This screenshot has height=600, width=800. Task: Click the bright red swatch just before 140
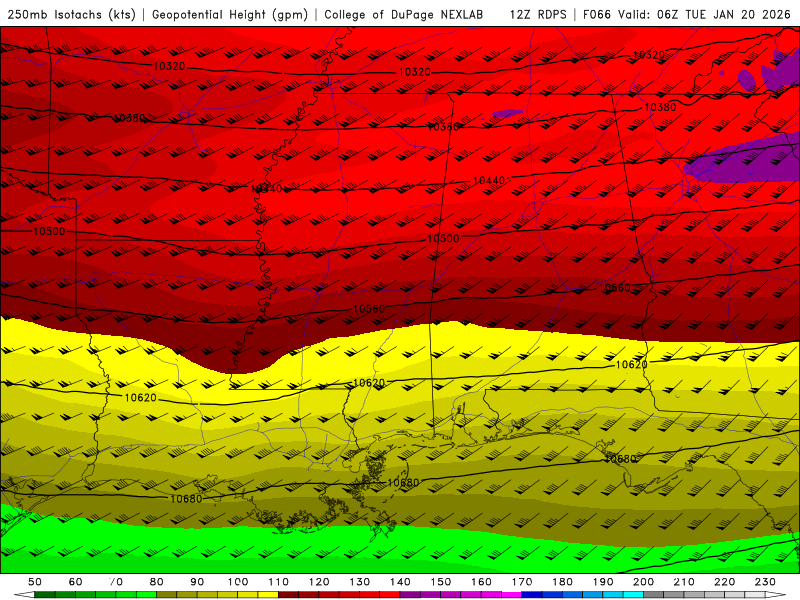tap(390, 595)
